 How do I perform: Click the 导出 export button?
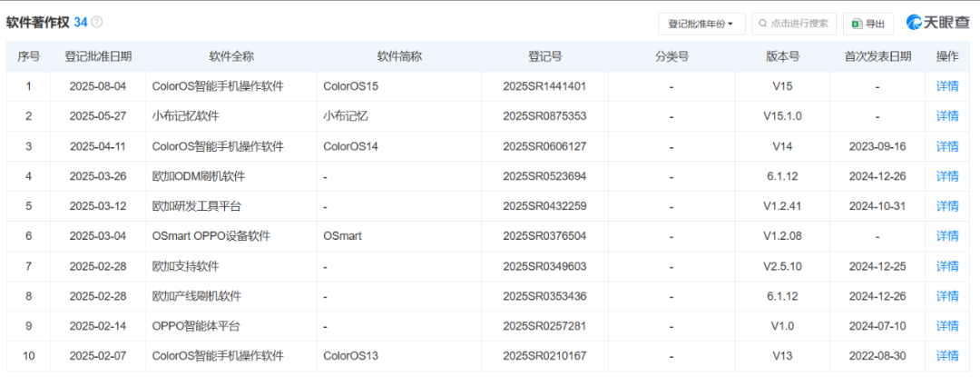868,24
